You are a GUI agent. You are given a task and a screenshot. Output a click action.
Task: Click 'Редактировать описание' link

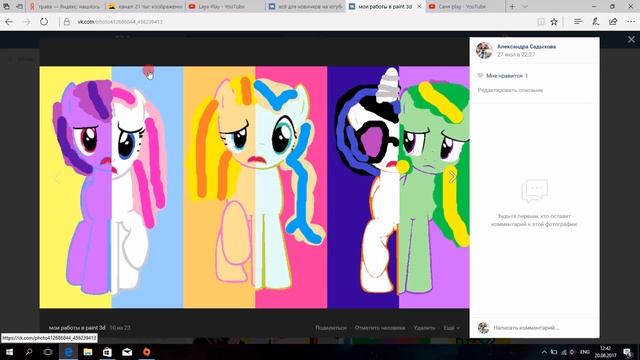click(x=510, y=90)
